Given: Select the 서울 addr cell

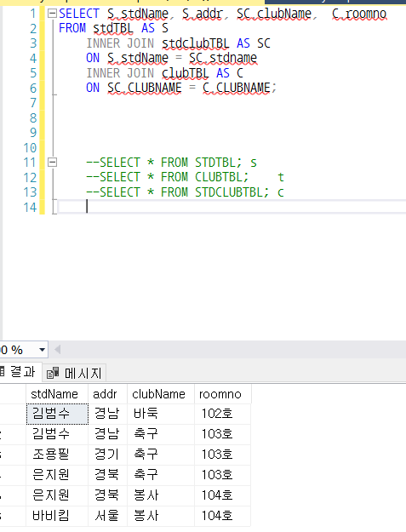Looking at the screenshot, I should coord(107,516).
